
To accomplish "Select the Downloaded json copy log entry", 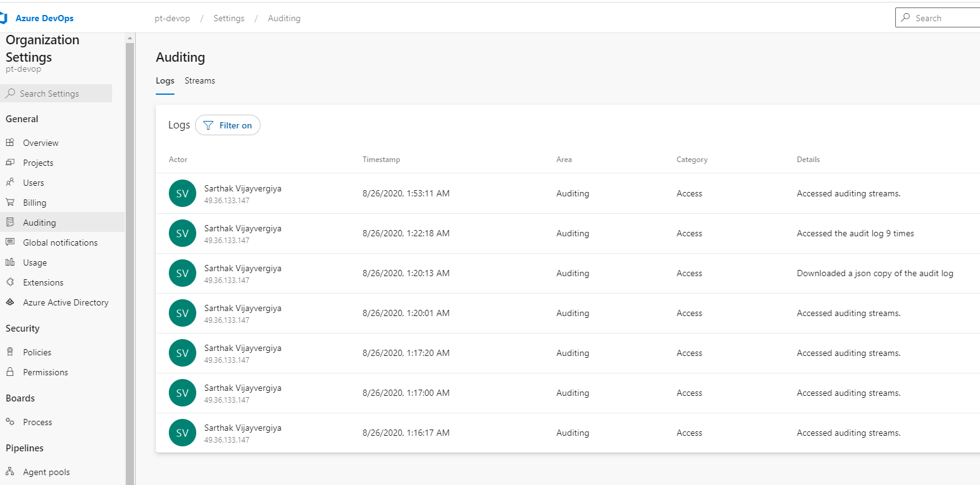I will click(875, 273).
